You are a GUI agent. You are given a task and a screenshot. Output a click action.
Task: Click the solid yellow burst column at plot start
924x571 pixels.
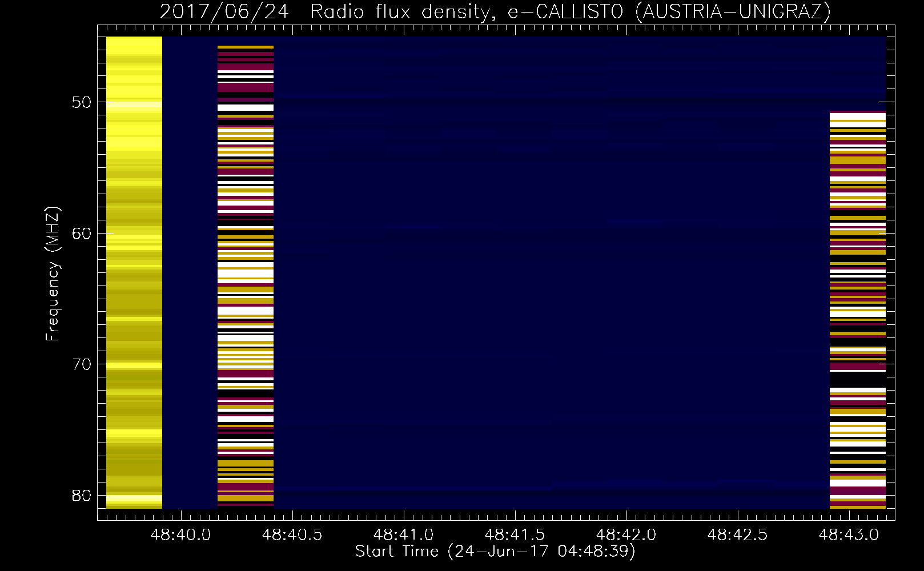134,272
